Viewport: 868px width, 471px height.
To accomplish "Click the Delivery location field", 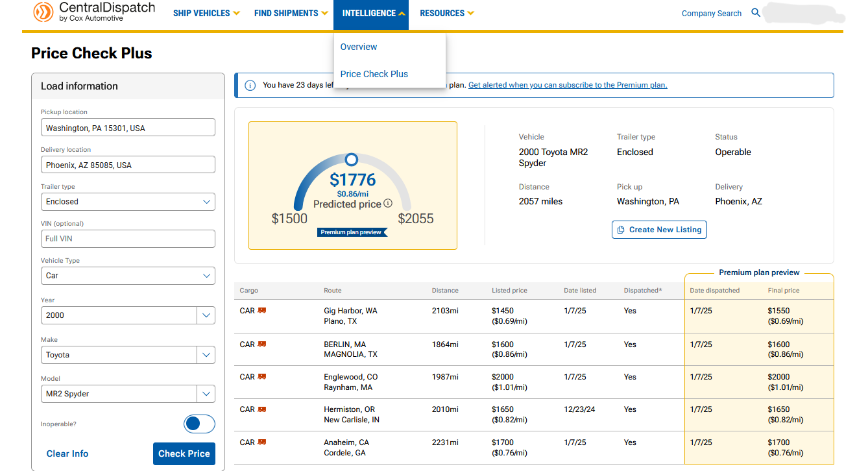I will pyautogui.click(x=128, y=165).
